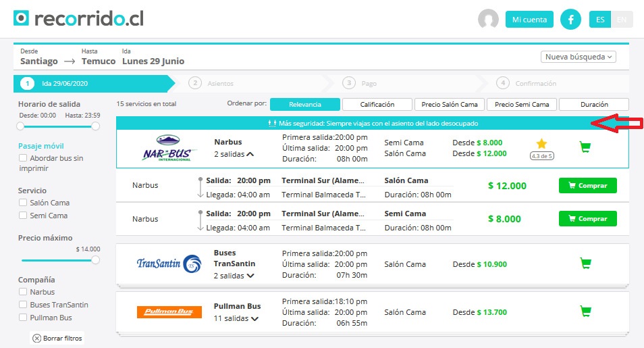Sort by Precio Semi Cama

click(522, 105)
